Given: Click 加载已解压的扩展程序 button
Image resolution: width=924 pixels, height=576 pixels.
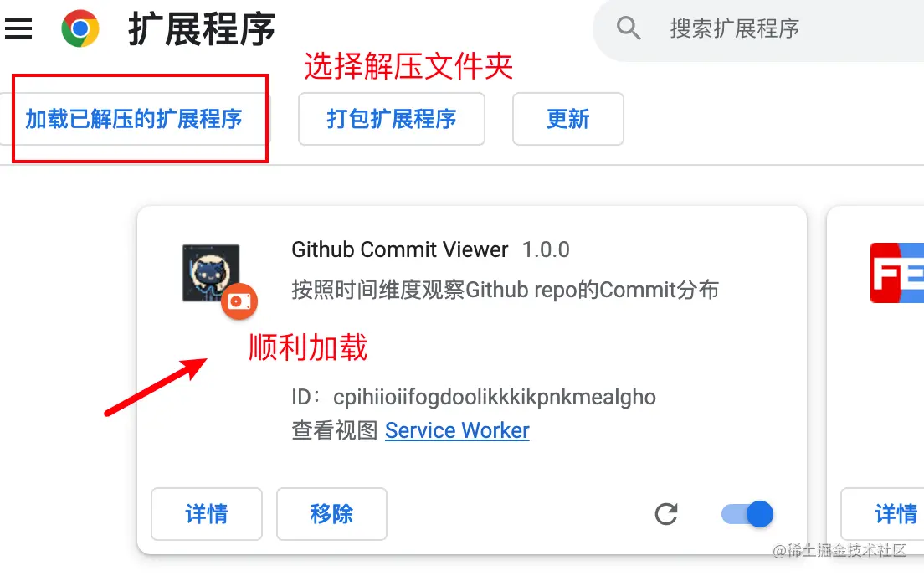Looking at the screenshot, I should 134,119.
